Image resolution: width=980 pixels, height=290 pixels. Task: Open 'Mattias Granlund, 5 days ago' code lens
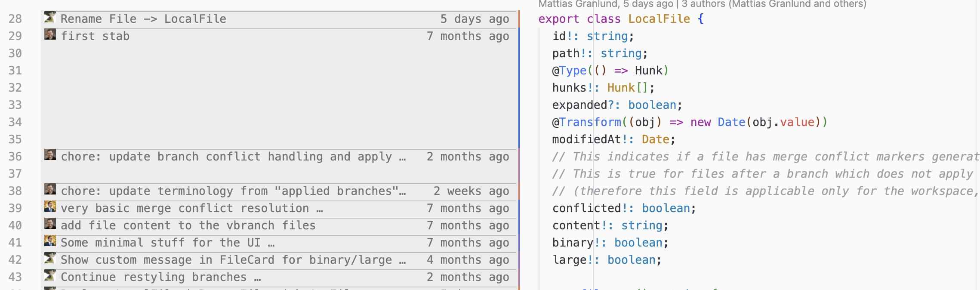[x=606, y=4]
